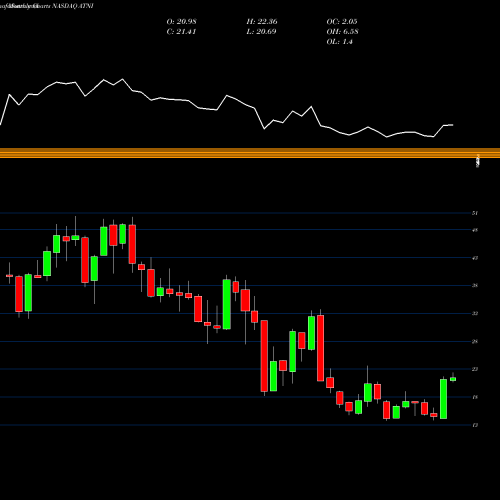The image size is (500, 500).
Task: Click the price axis label 43
Action: pyautogui.click(x=475, y=258)
